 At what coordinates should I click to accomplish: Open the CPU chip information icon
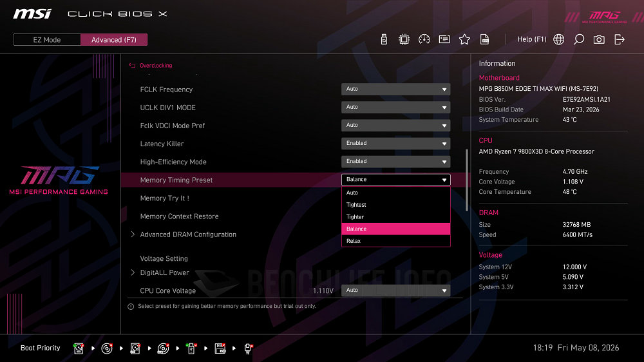[404, 39]
